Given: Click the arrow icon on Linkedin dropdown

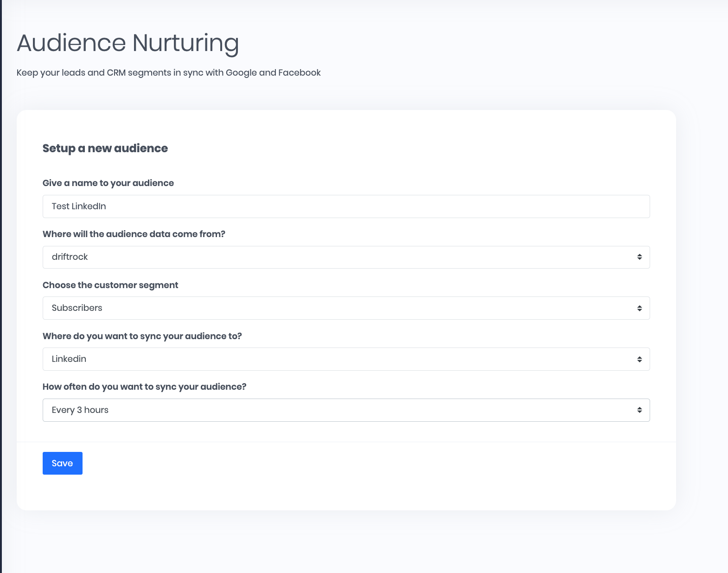Looking at the screenshot, I should [639, 359].
